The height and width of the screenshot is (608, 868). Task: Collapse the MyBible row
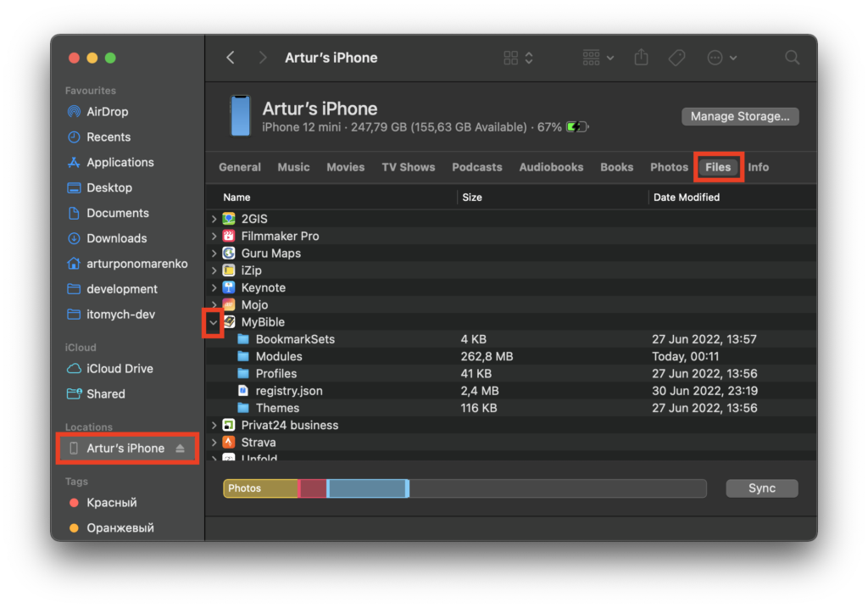click(x=213, y=322)
